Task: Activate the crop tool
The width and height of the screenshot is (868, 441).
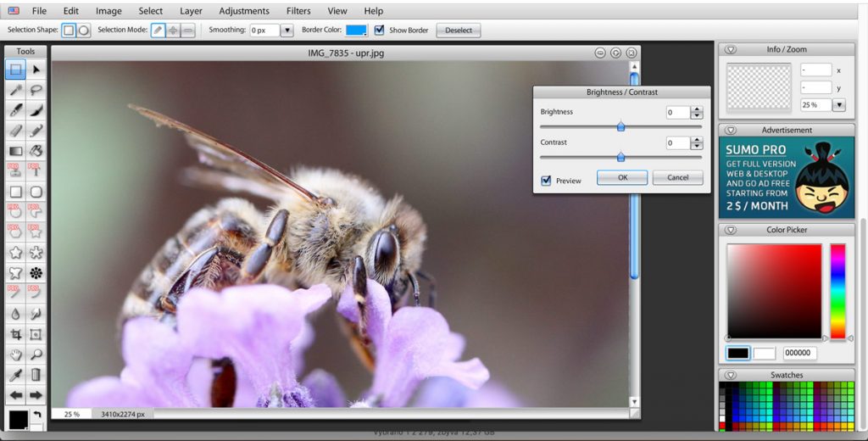Action: [x=15, y=334]
